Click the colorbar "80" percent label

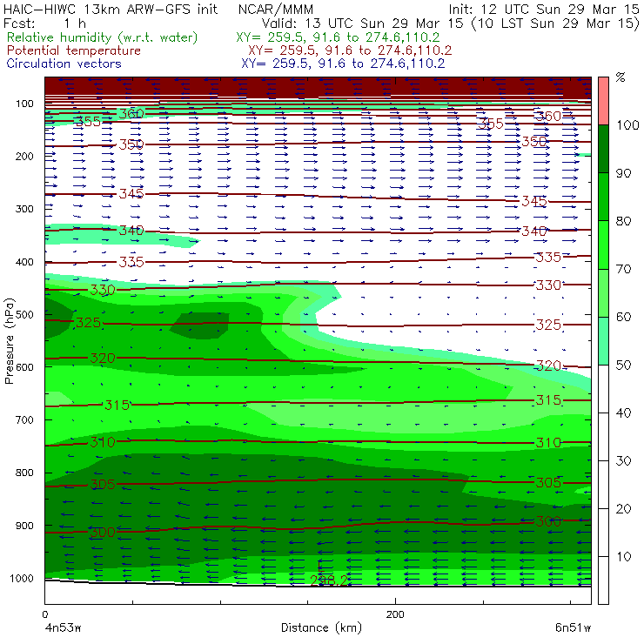pos(623,221)
